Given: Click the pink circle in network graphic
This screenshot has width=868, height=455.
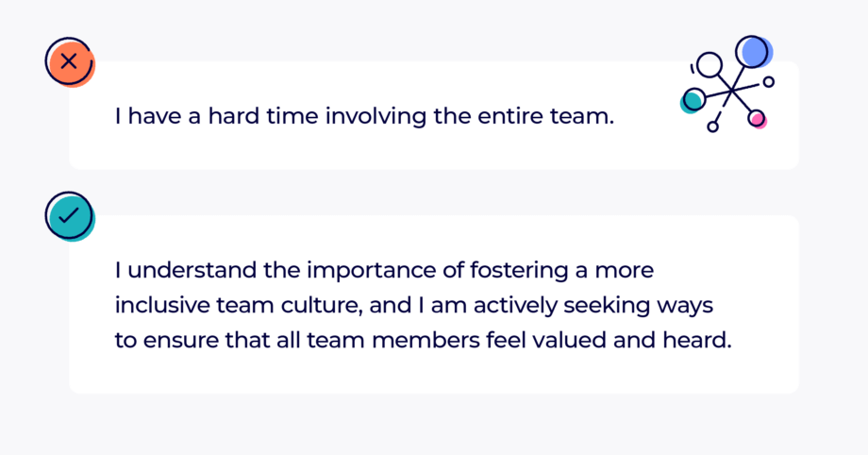Looking at the screenshot, I should [756, 118].
